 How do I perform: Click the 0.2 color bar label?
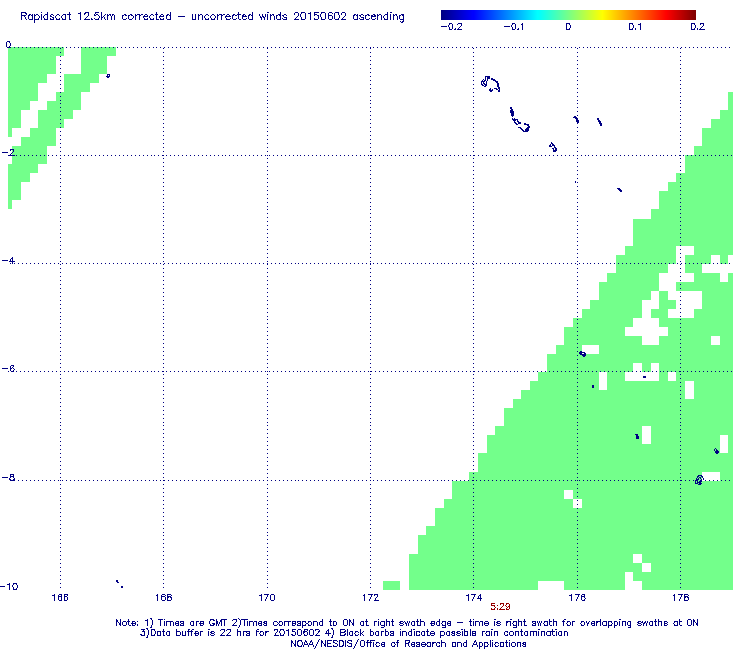[698, 27]
